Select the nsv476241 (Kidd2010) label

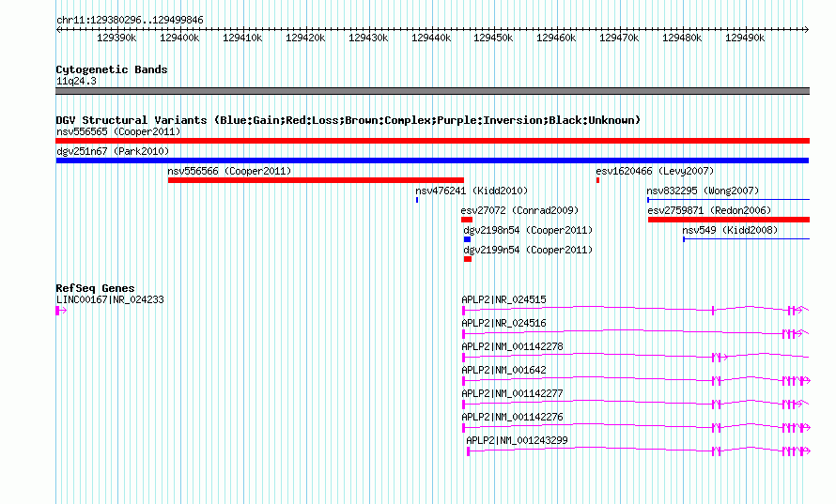tap(472, 191)
